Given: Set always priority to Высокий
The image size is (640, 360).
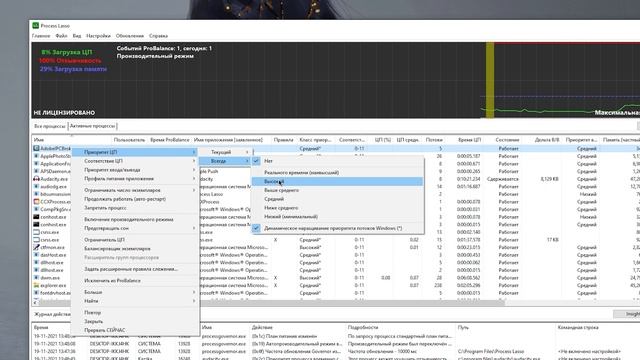Looking at the screenshot, I should tap(337, 181).
